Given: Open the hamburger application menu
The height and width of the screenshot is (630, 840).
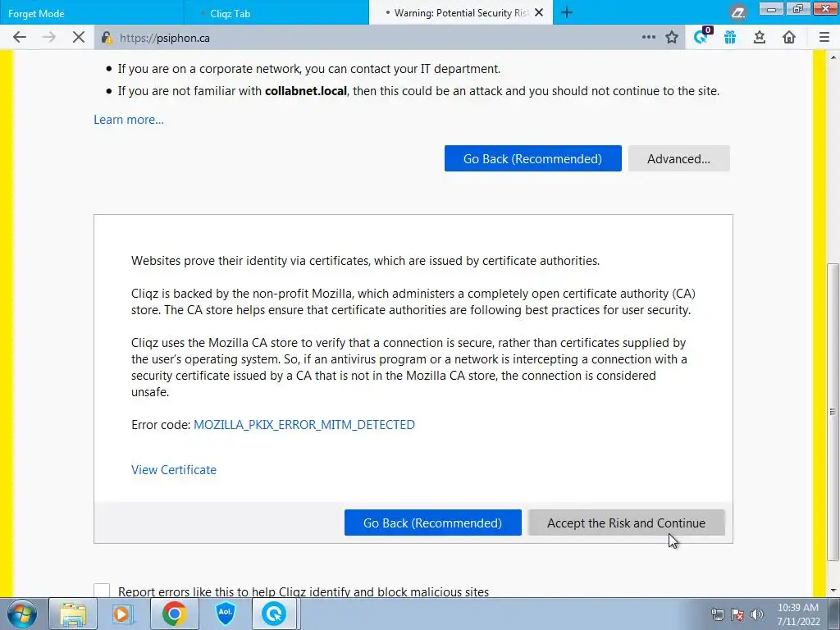Looking at the screenshot, I should 824,37.
